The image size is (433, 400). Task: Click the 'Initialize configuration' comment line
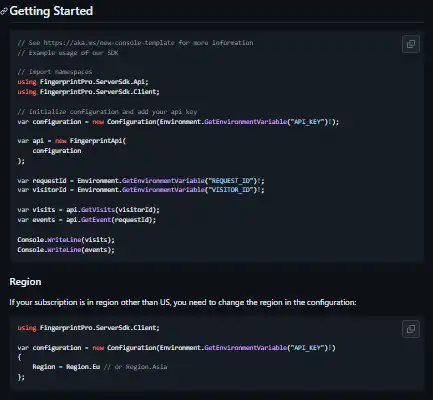click(107, 112)
